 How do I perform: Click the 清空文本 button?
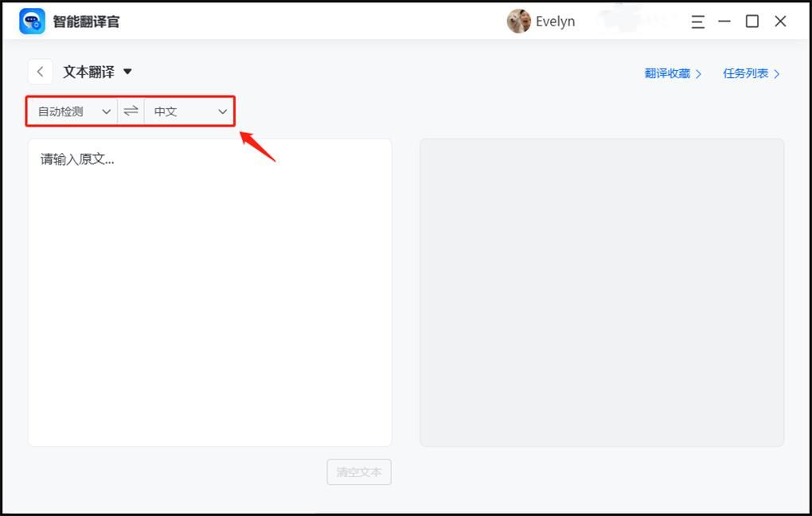[x=359, y=472]
